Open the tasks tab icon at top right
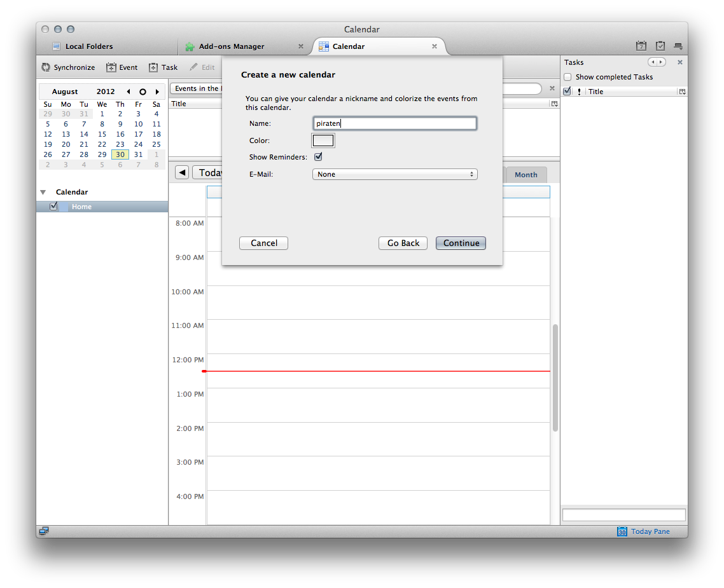The width and height of the screenshot is (724, 588). point(660,46)
